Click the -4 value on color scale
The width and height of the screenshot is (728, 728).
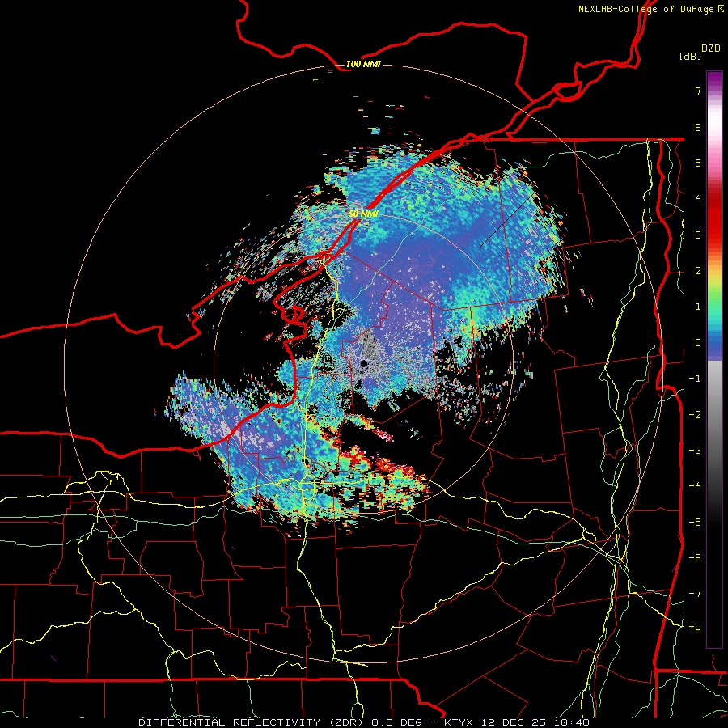[x=695, y=486]
